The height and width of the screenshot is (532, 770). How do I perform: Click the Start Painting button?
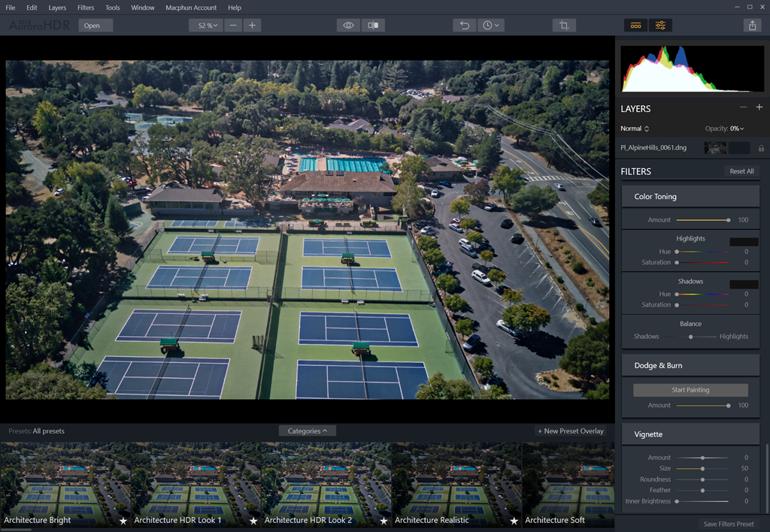689,389
